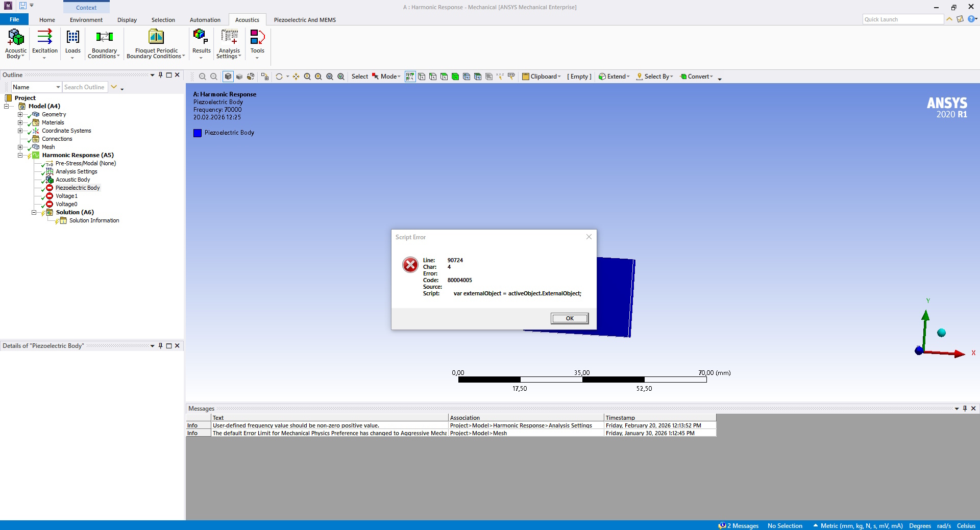980x530 pixels.
Task: Click the Rotate view toolbar icon
Action: coord(279,77)
